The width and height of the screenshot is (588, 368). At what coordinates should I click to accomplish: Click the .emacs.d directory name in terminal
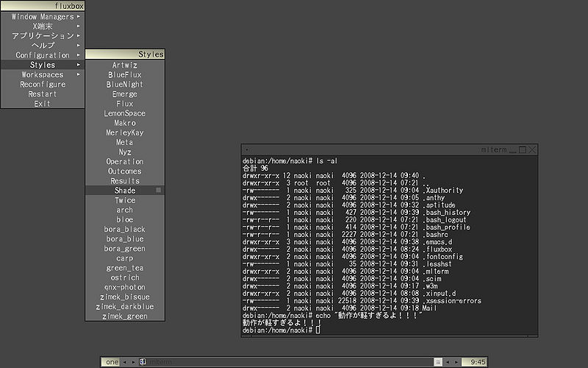pos(437,242)
